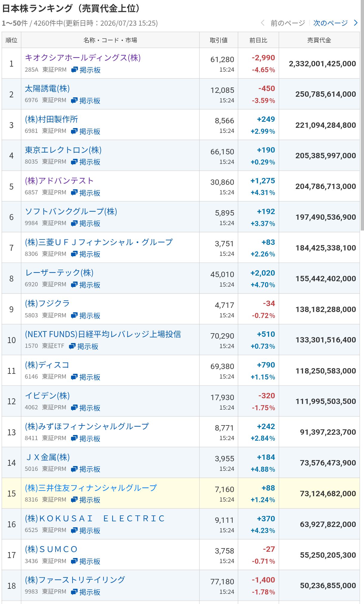The width and height of the screenshot is (364, 604).
Task: Open (株)村田製作所 stock page
Action: point(51,119)
